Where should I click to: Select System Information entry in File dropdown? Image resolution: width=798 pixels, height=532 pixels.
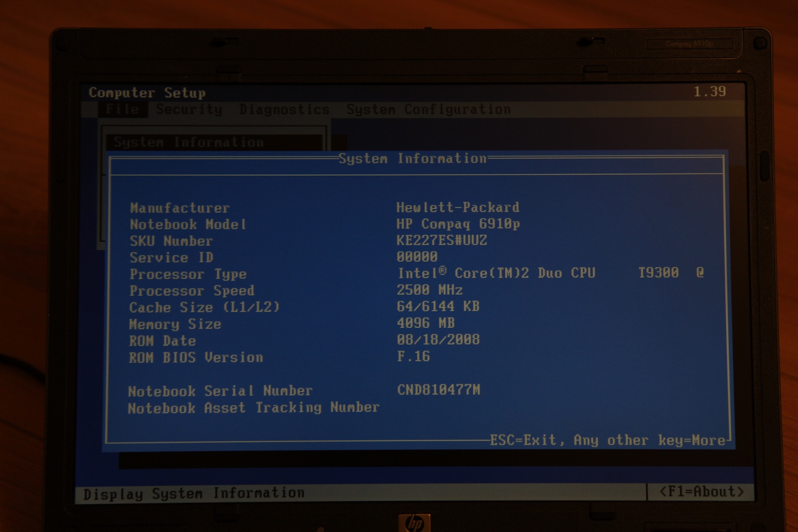189,142
